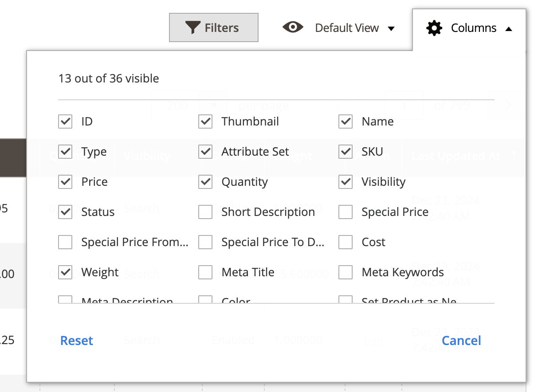
Task: Open the Default View dropdown arrow
Action: coord(392,28)
